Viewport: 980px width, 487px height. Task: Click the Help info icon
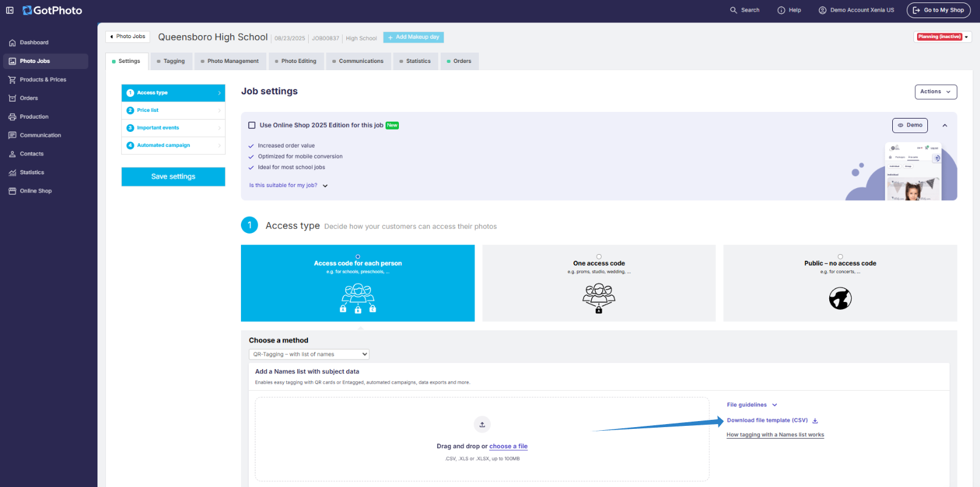781,10
